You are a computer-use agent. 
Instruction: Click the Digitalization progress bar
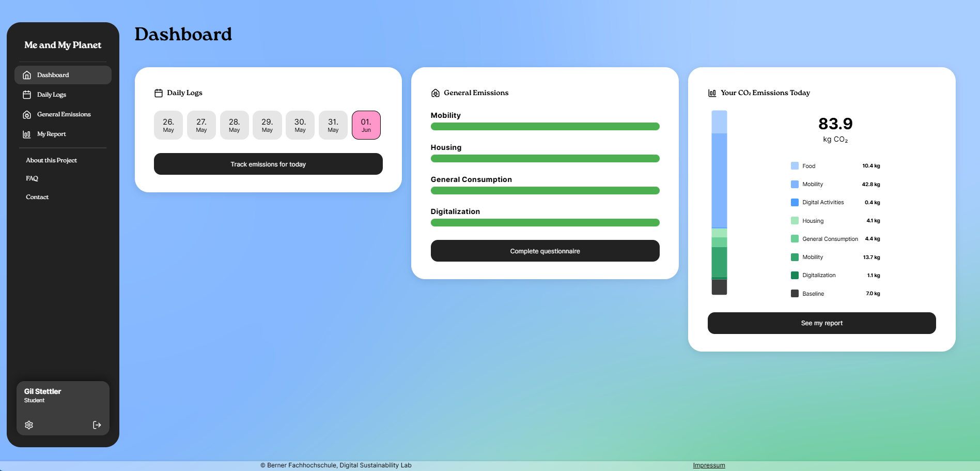tap(545, 223)
